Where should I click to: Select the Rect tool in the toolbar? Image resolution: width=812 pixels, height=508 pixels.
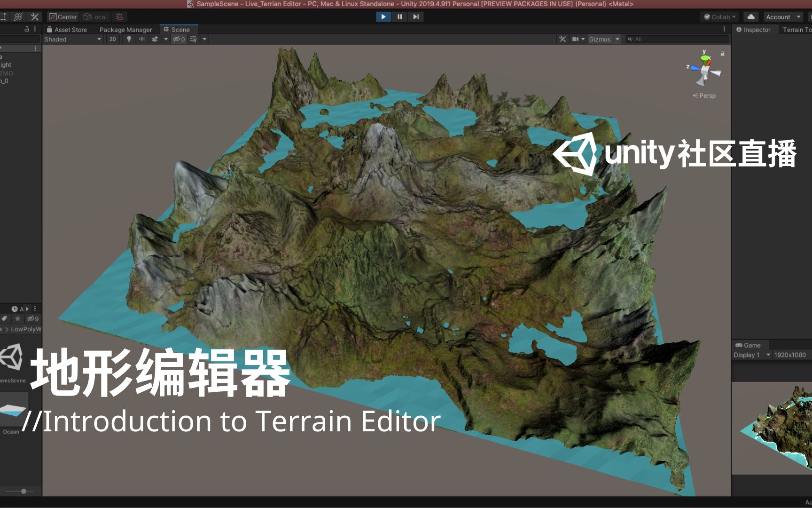pyautogui.click(x=4, y=16)
